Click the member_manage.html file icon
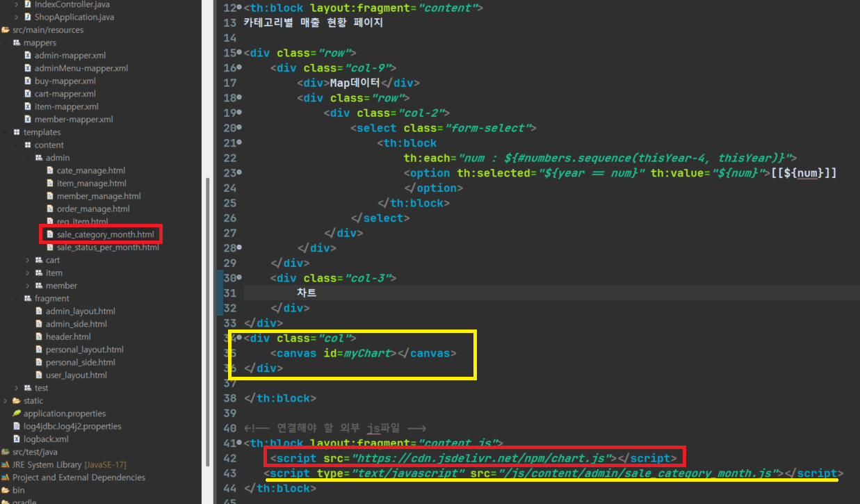 tap(50, 196)
